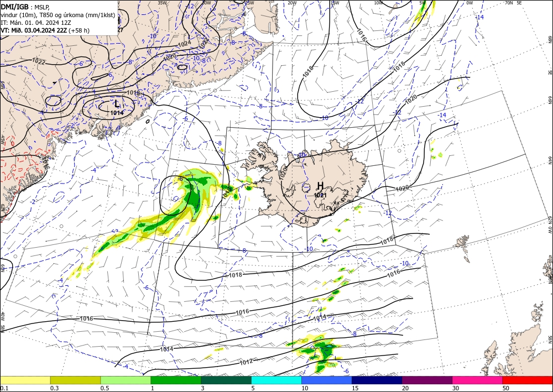The width and height of the screenshot is (553, 392).
Task: Click the 1021 pressure value under H
Action: point(320,195)
